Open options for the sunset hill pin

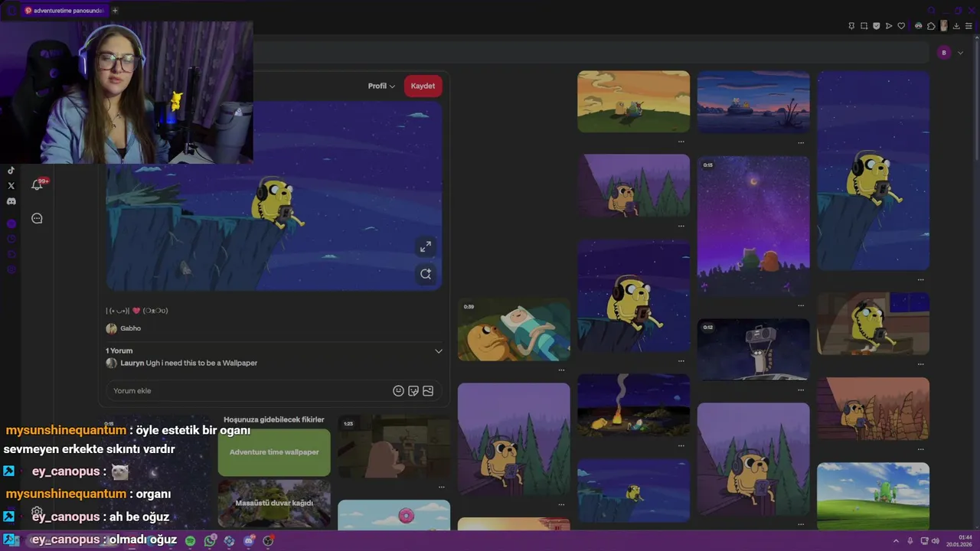pyautogui.click(x=681, y=142)
